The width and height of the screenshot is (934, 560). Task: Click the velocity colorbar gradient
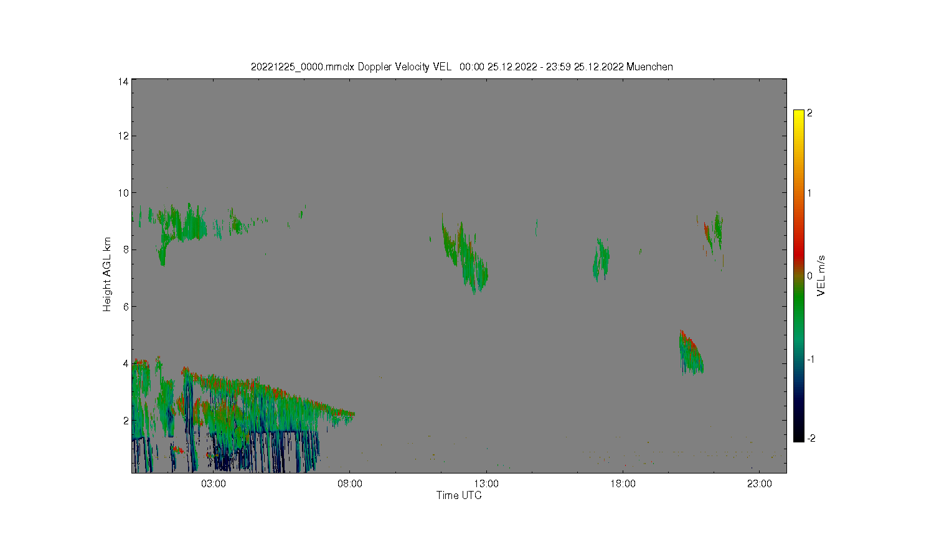(799, 276)
